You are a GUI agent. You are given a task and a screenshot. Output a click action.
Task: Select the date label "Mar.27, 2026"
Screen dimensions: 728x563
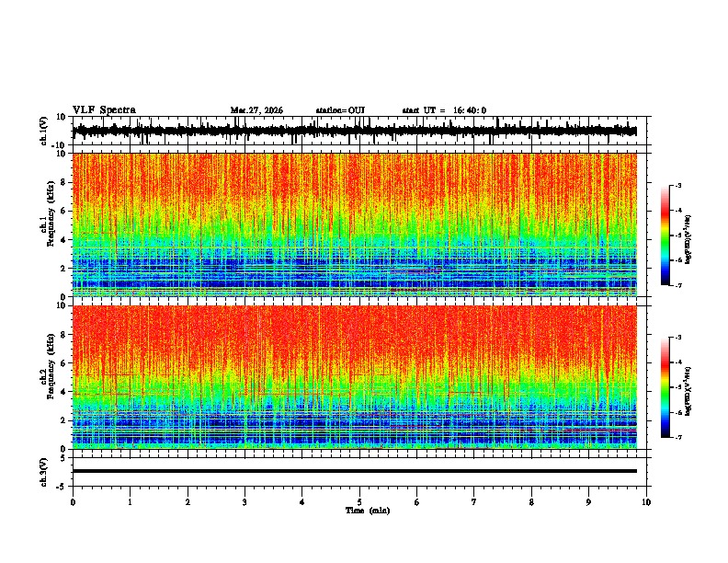pos(256,110)
